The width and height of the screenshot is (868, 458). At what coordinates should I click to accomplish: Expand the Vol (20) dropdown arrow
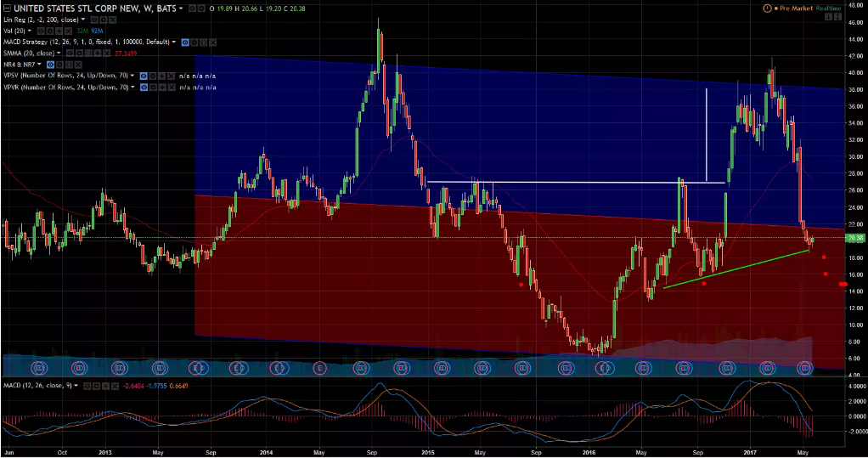click(30, 31)
